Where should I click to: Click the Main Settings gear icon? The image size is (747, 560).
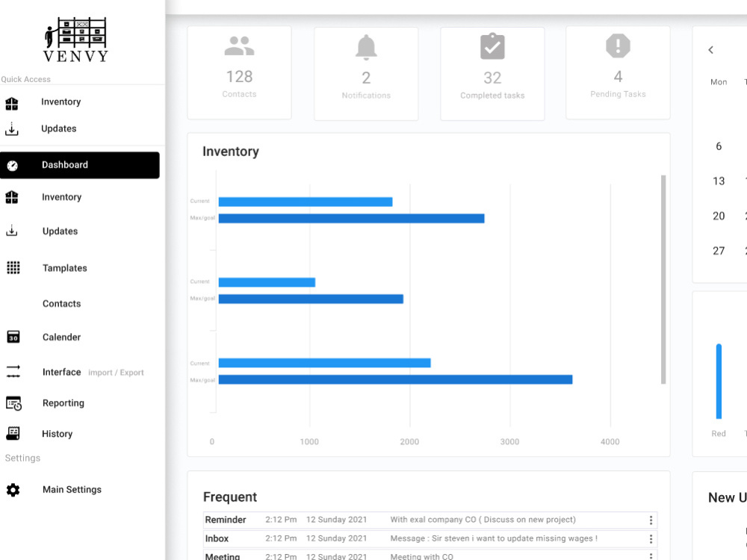click(x=13, y=490)
